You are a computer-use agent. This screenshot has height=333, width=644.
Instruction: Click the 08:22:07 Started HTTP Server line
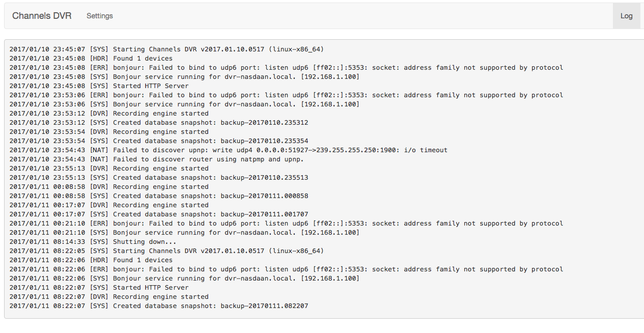(99, 288)
